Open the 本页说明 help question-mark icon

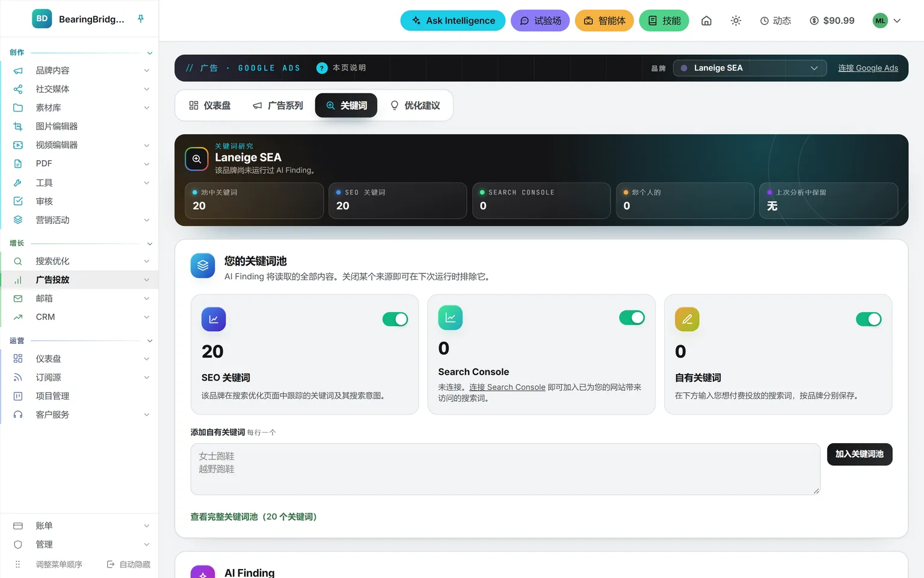322,68
